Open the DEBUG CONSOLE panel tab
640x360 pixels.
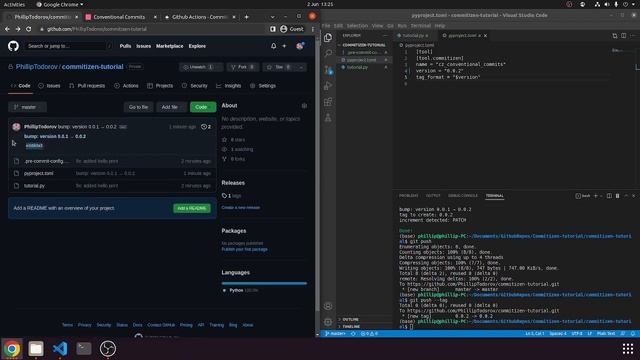463,196
